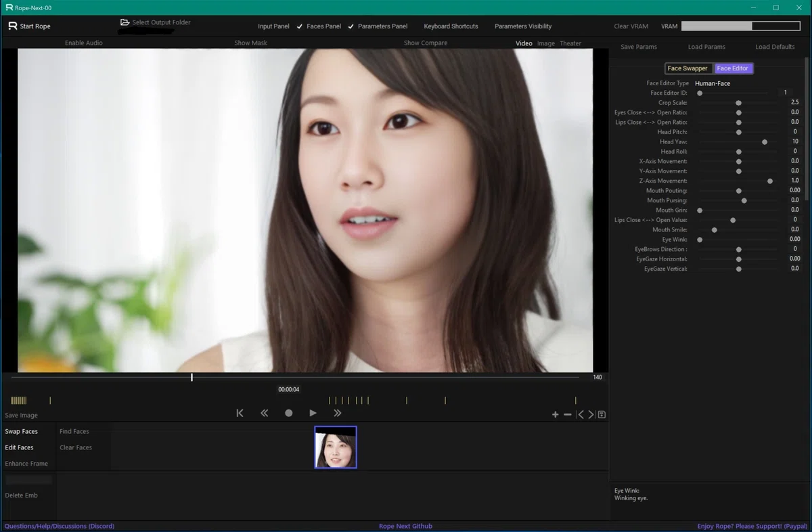Click the Find Faces button

tap(74, 431)
